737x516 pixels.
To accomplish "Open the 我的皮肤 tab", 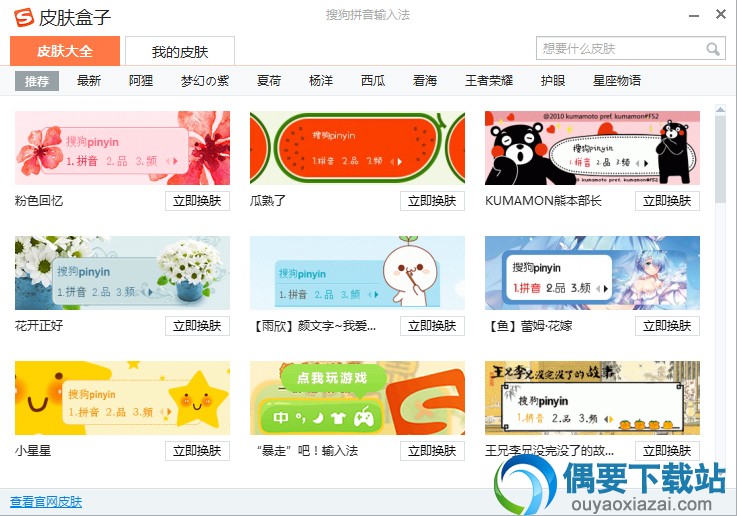I will click(x=180, y=51).
